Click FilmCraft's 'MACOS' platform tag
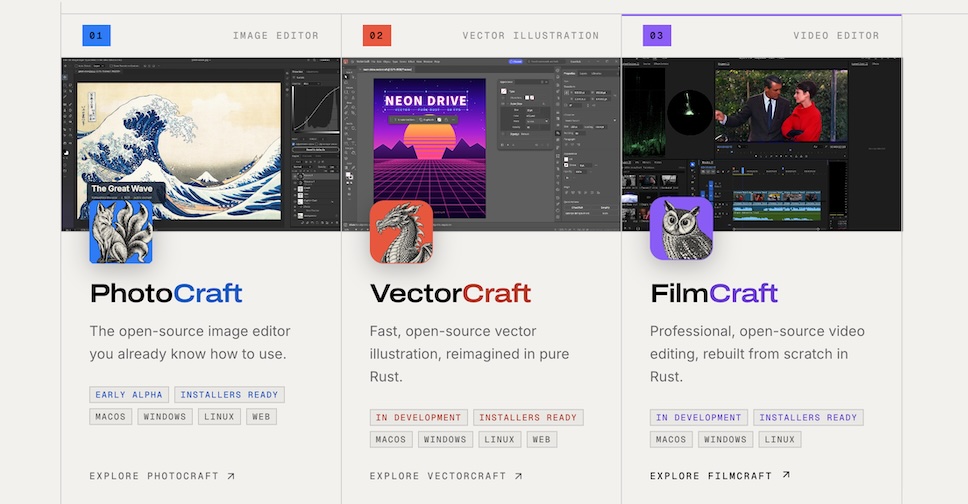This screenshot has height=504, width=968. pyautogui.click(x=671, y=440)
